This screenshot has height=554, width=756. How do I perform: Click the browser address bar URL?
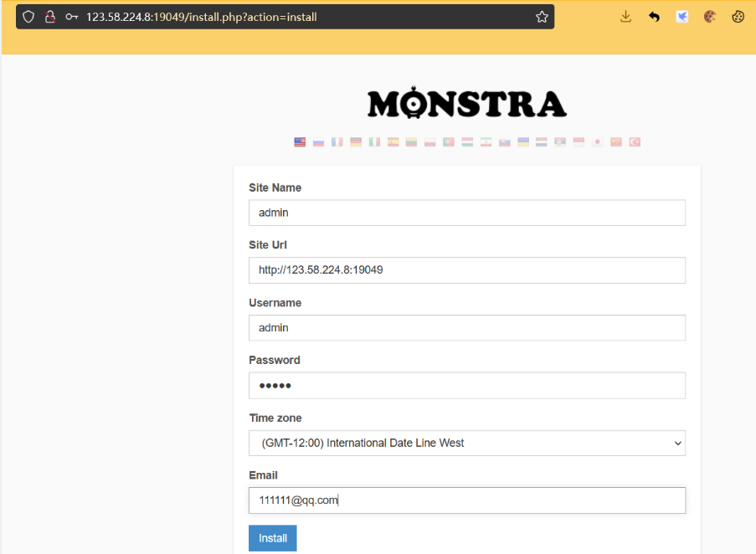click(x=202, y=17)
